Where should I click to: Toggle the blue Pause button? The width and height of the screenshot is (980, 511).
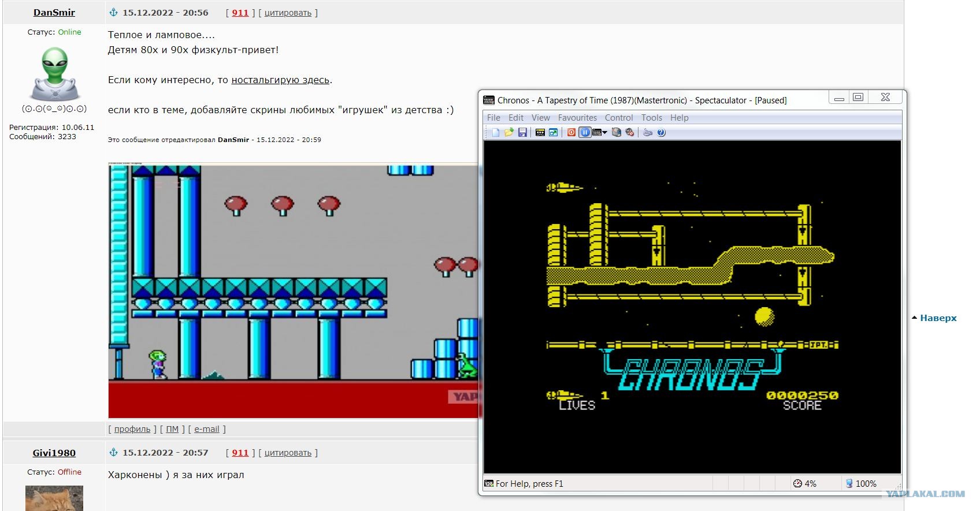[x=585, y=132]
